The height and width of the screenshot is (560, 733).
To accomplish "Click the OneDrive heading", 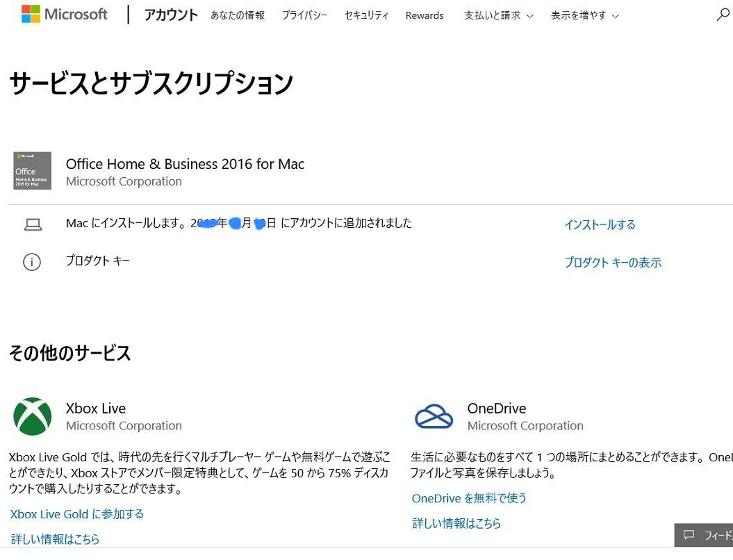I will tap(497, 409).
